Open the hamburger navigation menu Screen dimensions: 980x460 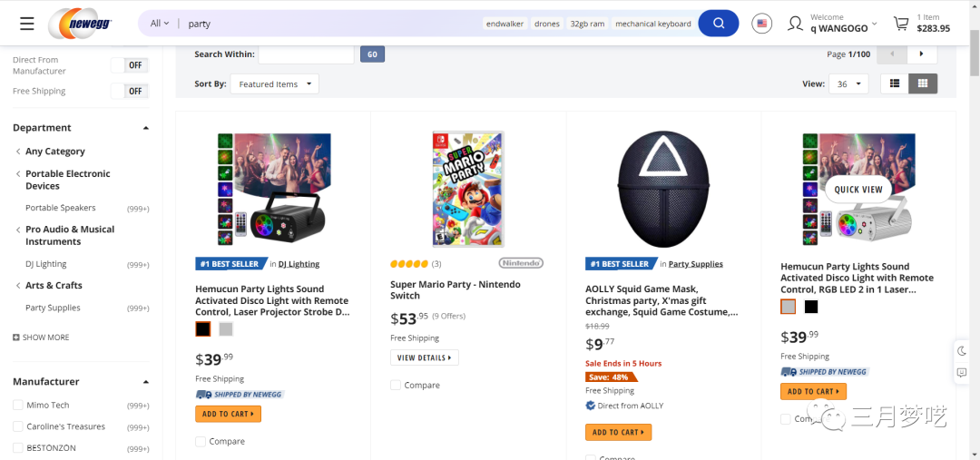(x=26, y=24)
